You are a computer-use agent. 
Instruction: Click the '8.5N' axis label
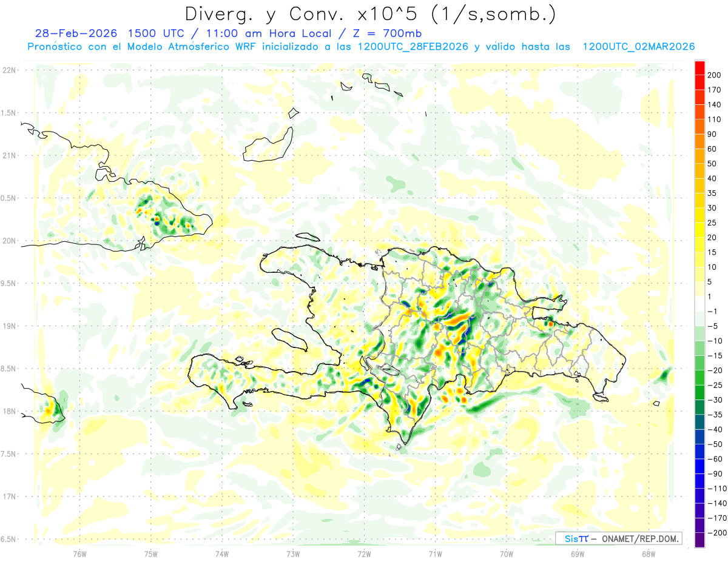(8, 369)
